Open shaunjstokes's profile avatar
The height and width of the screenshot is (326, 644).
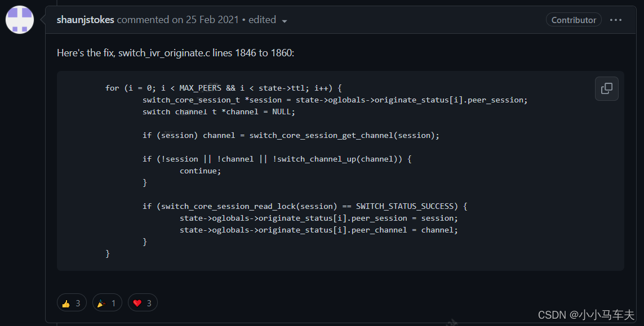(19, 20)
